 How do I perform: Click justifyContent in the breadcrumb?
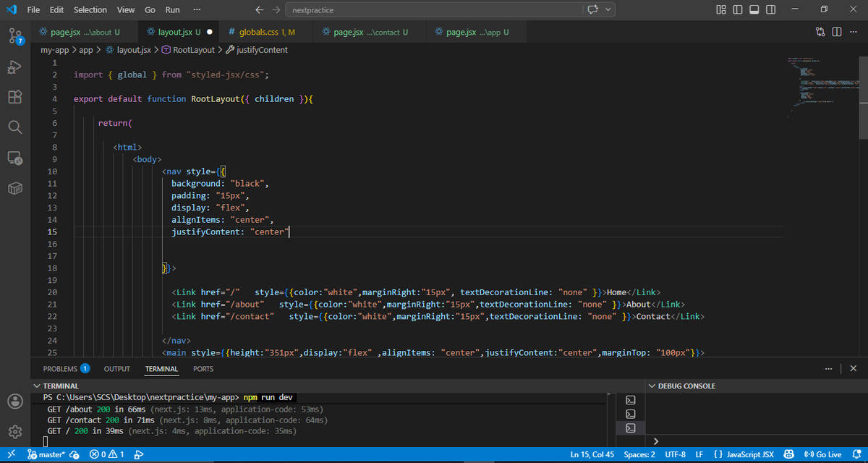(x=262, y=50)
